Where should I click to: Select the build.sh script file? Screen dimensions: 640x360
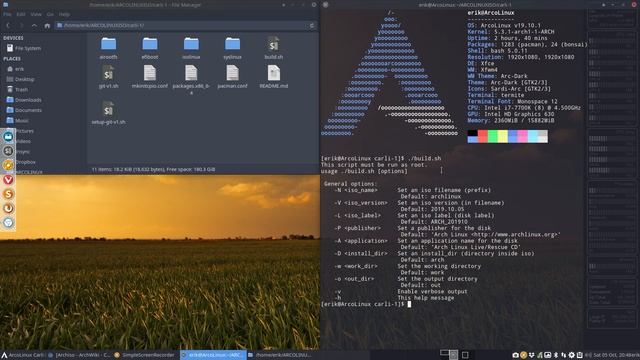(273, 48)
